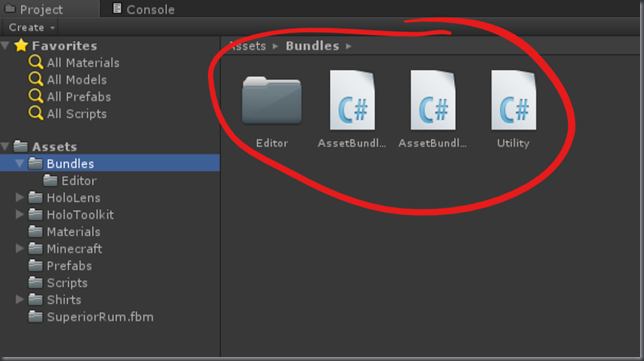Click Bundles in the breadcrumb path
The width and height of the screenshot is (644, 361).
click(313, 46)
